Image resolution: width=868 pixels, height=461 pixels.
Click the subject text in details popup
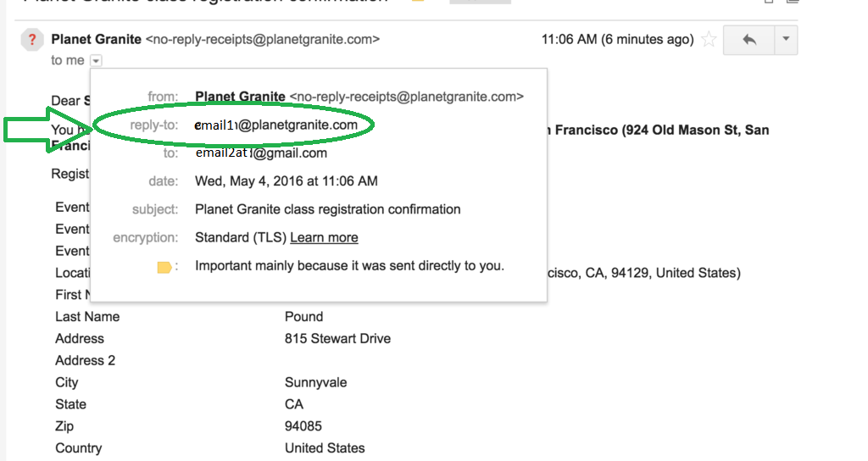coord(327,208)
